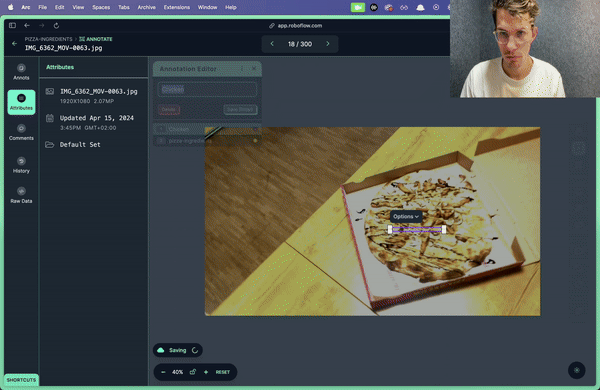Viewport: 600px width, 390px height.
Task: Open the Extensions menu
Action: tap(177, 7)
